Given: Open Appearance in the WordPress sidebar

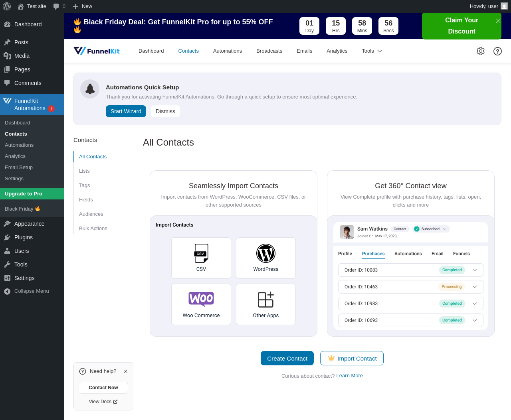Looking at the screenshot, I should click(x=32, y=224).
